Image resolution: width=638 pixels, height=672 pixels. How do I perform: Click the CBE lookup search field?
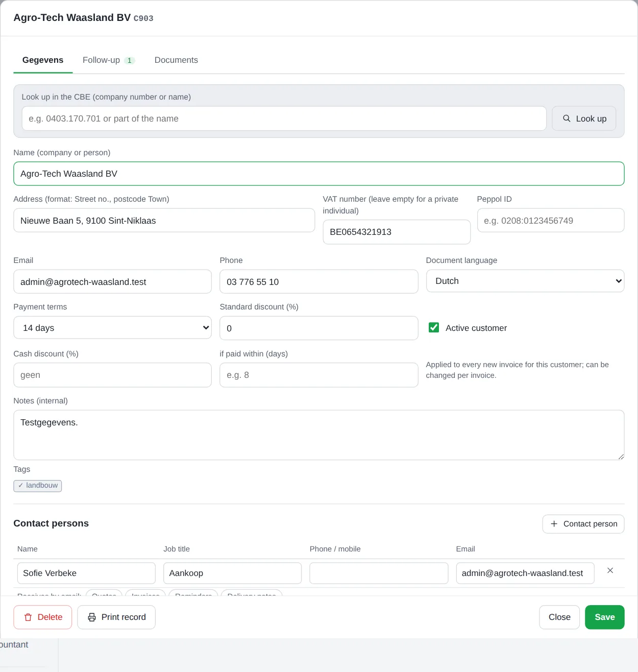[284, 118]
